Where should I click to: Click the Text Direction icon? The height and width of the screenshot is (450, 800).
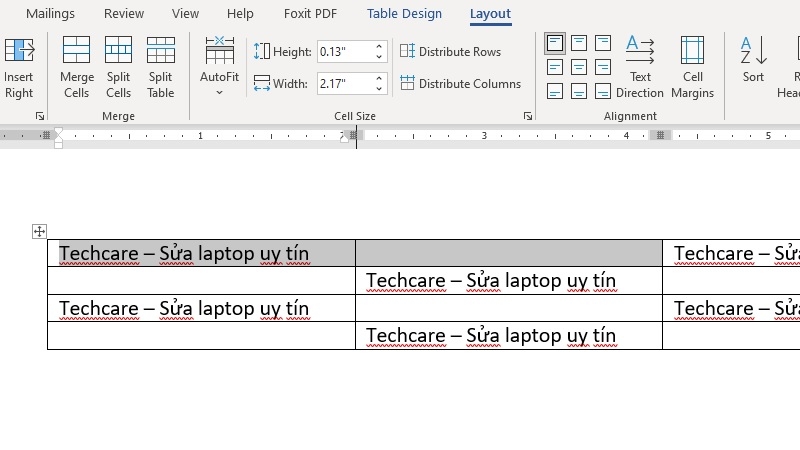(640, 49)
